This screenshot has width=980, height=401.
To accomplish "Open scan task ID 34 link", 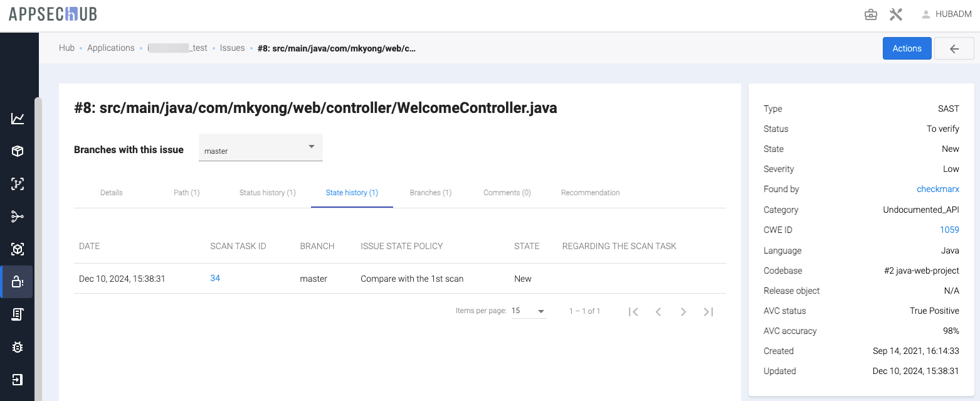I will point(215,278).
